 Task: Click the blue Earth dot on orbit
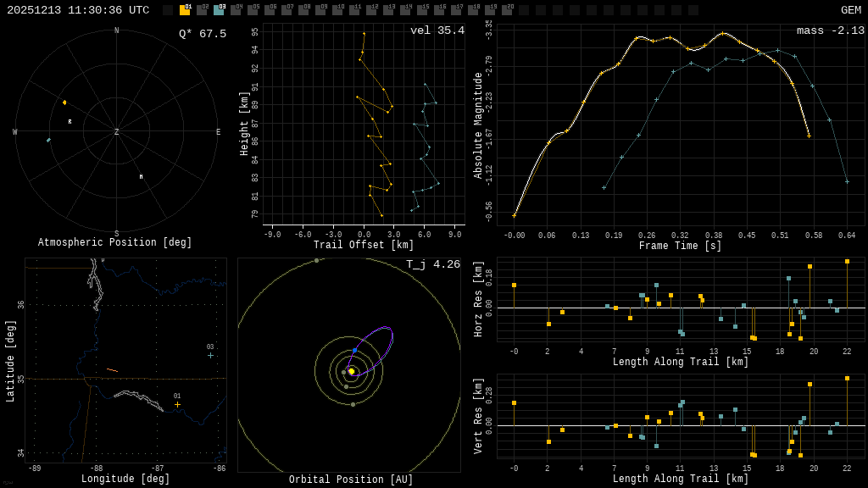coord(354,350)
